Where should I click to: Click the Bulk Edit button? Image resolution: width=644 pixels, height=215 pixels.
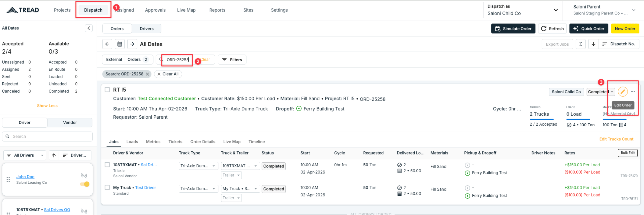click(627, 153)
